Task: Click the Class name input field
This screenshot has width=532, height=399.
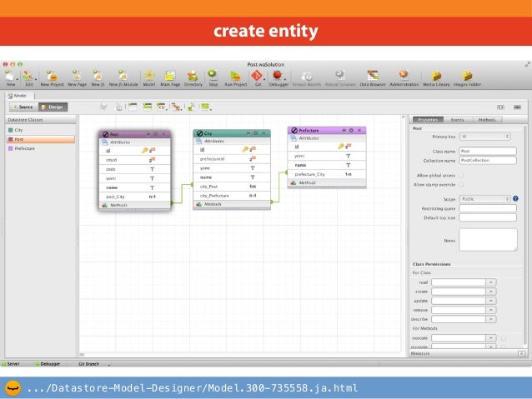Action: (488, 151)
